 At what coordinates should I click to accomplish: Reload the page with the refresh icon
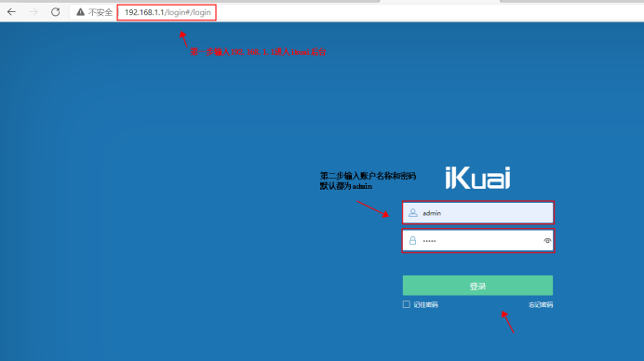[56, 12]
